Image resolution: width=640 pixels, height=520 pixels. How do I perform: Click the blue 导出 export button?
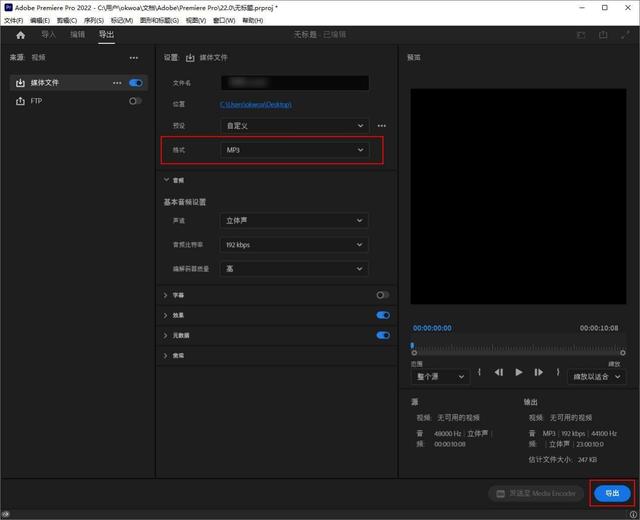611,493
